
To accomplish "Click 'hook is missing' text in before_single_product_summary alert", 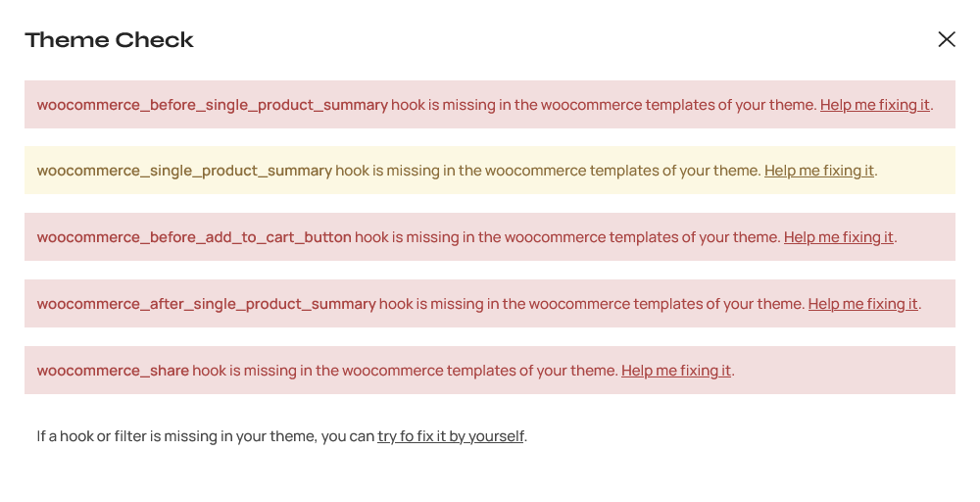I will tap(443, 105).
